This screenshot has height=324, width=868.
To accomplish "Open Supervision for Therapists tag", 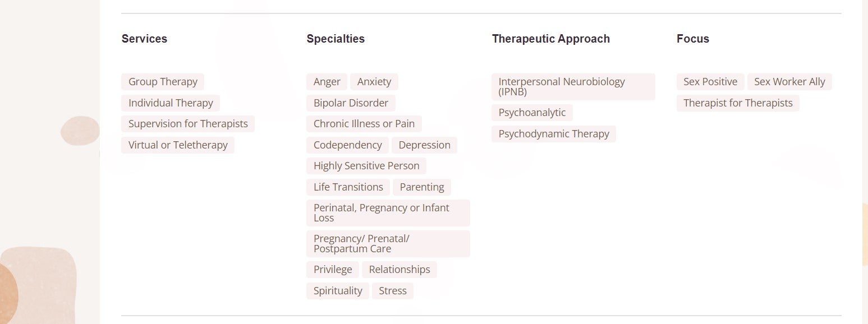I will coord(188,124).
